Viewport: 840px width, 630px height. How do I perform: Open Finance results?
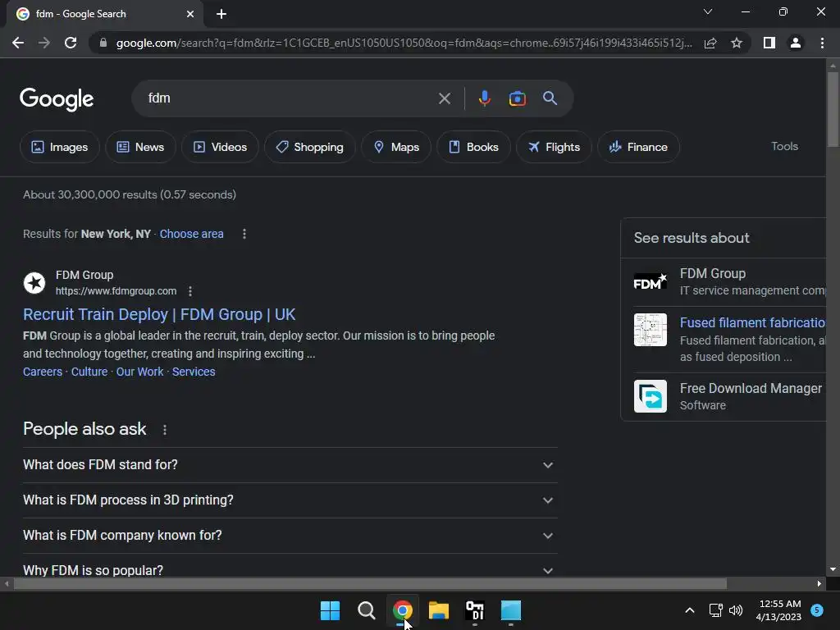638,147
